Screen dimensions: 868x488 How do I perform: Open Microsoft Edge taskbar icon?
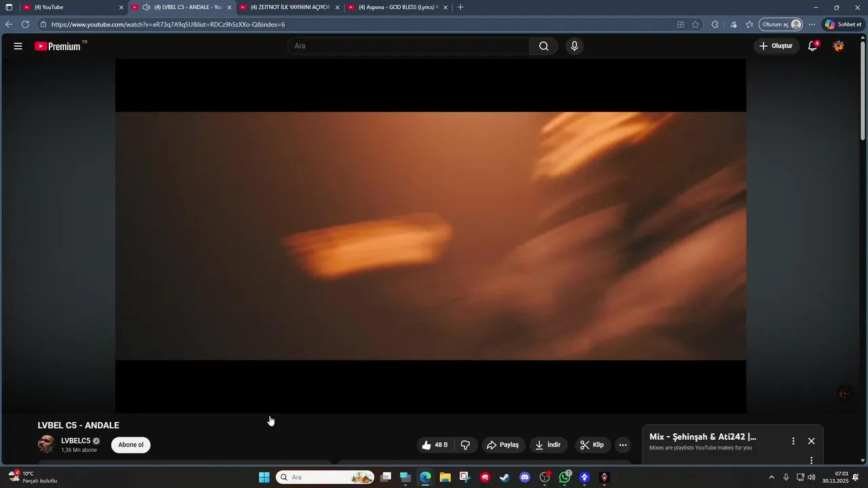pyautogui.click(x=425, y=477)
